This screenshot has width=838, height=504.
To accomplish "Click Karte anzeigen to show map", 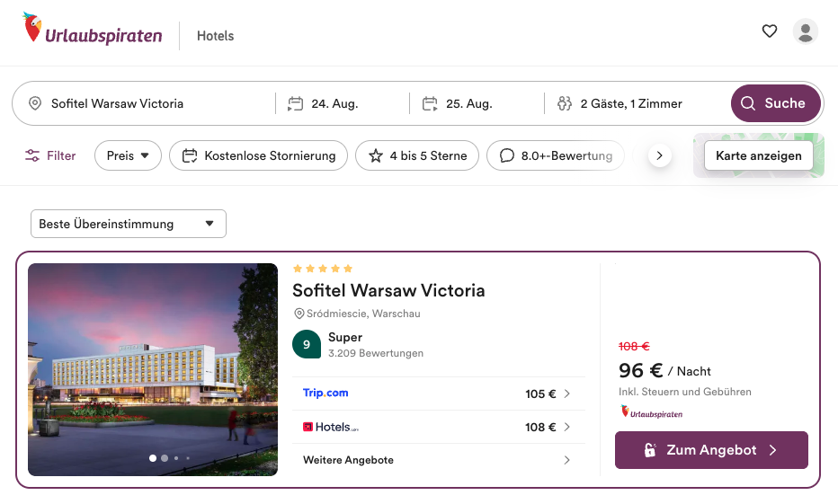I will coord(758,155).
